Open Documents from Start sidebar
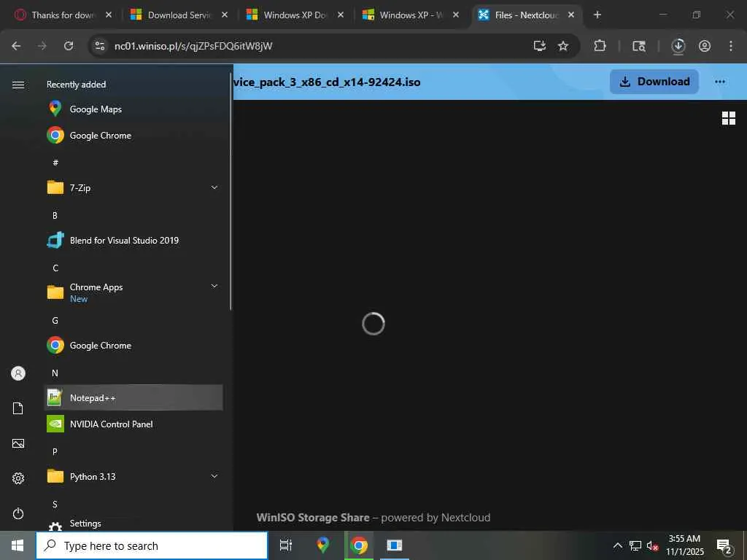 pos(18,408)
